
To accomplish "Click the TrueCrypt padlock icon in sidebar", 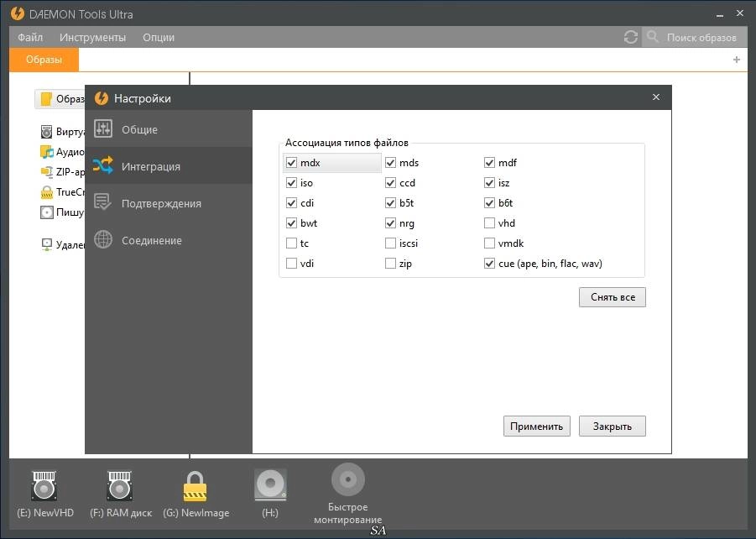I will [x=47, y=192].
